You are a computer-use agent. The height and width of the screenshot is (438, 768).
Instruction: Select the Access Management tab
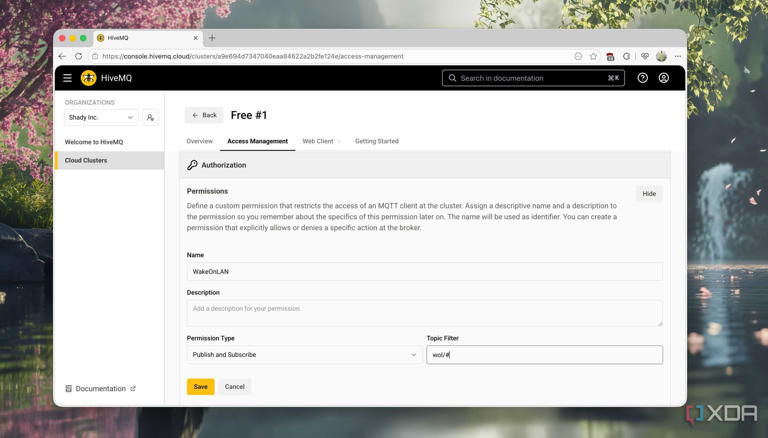click(x=258, y=141)
